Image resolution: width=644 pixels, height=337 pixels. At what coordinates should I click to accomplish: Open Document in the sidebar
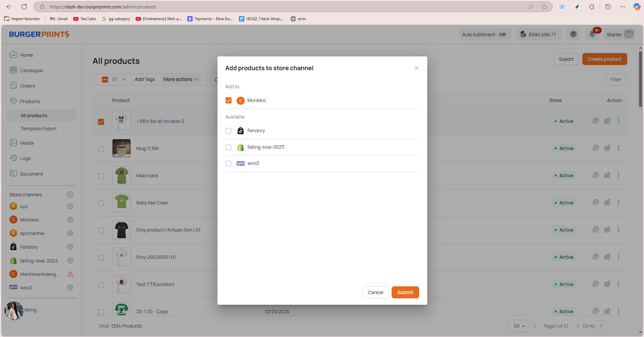(31, 174)
